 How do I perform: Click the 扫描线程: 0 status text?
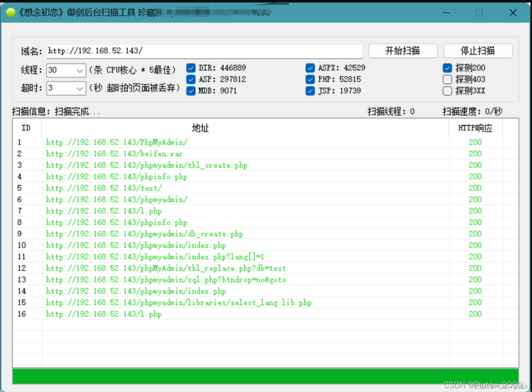[x=391, y=112]
